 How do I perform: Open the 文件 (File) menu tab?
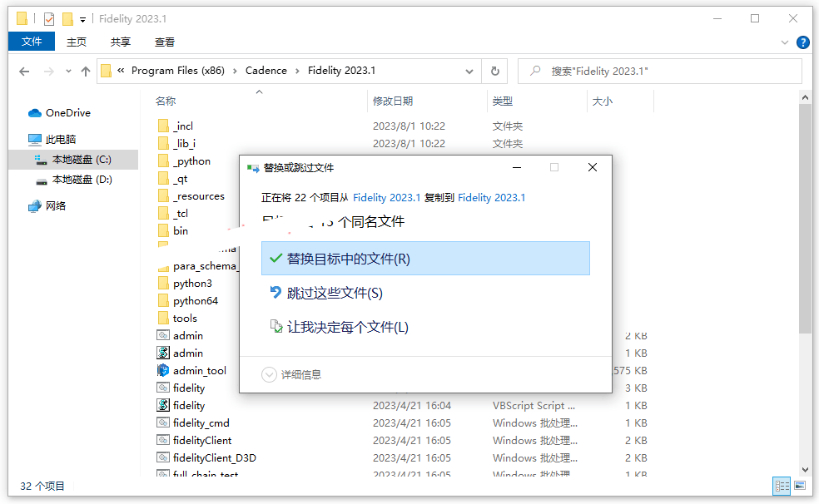pos(32,42)
